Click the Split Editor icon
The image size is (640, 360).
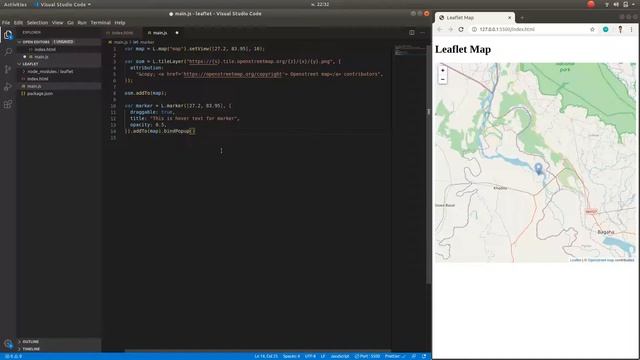[x=412, y=33]
